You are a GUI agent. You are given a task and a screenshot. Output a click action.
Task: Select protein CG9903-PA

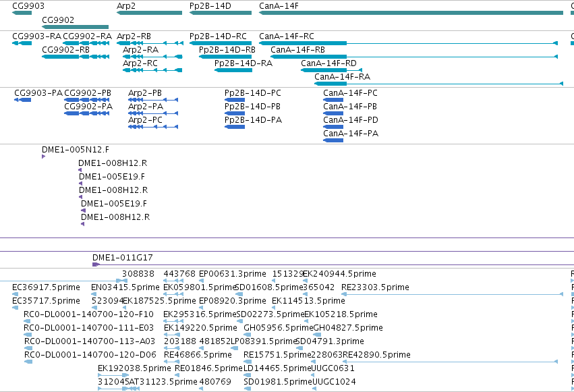22,100
